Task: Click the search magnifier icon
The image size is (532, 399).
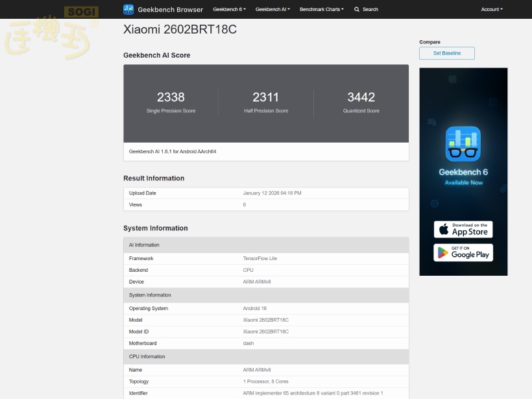Action: tap(357, 10)
